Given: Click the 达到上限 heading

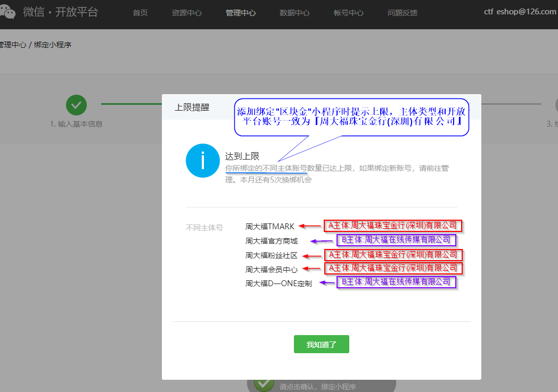Looking at the screenshot, I should [242, 156].
